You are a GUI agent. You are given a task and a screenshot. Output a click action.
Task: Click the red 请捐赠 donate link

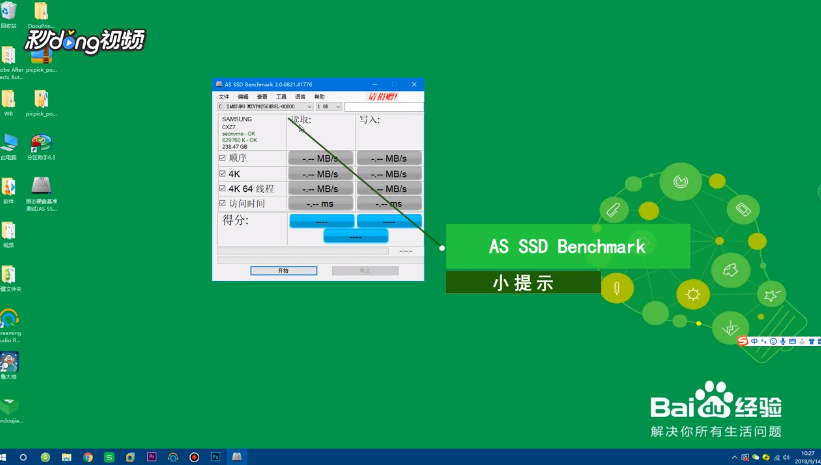(x=383, y=97)
